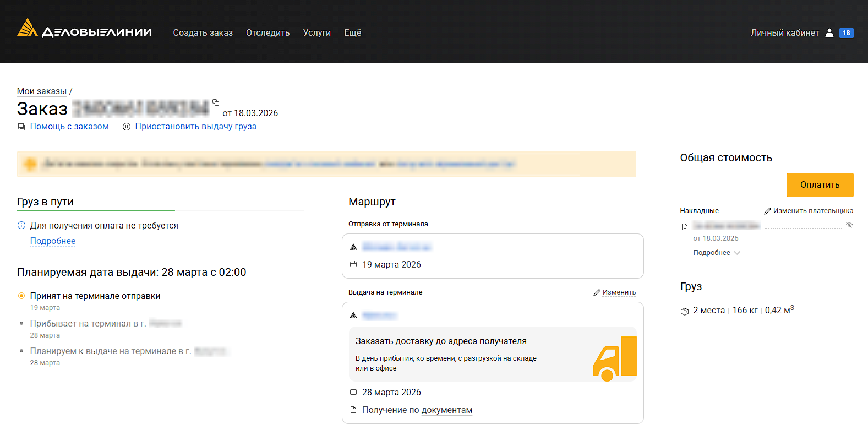Open Отследить in the top navigation
This screenshot has height=435, width=868.
coord(268,33)
